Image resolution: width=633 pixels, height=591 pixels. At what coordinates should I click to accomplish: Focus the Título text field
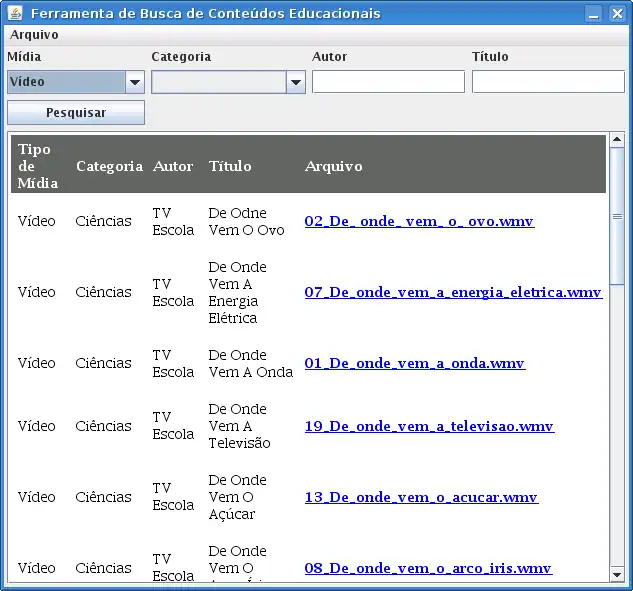pos(548,82)
